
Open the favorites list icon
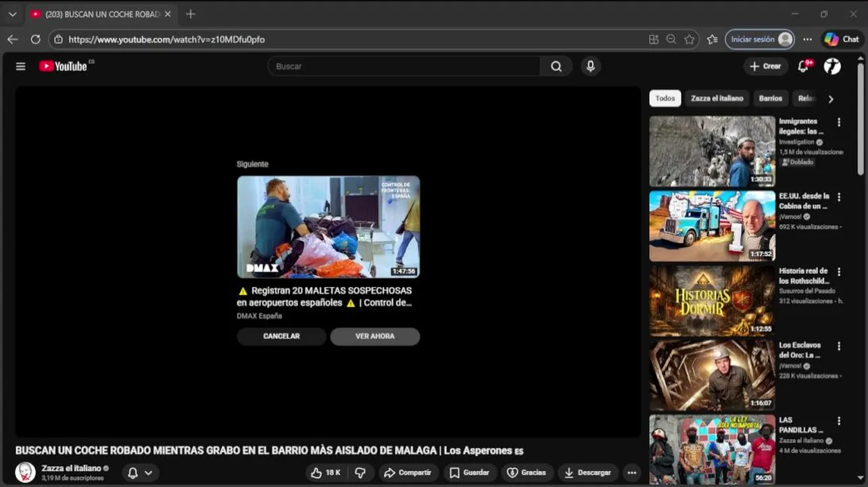click(x=712, y=39)
